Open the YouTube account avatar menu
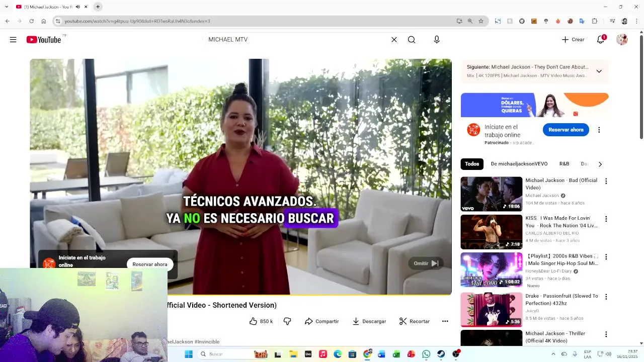Image resolution: width=644 pixels, height=362 pixels. [622, 40]
